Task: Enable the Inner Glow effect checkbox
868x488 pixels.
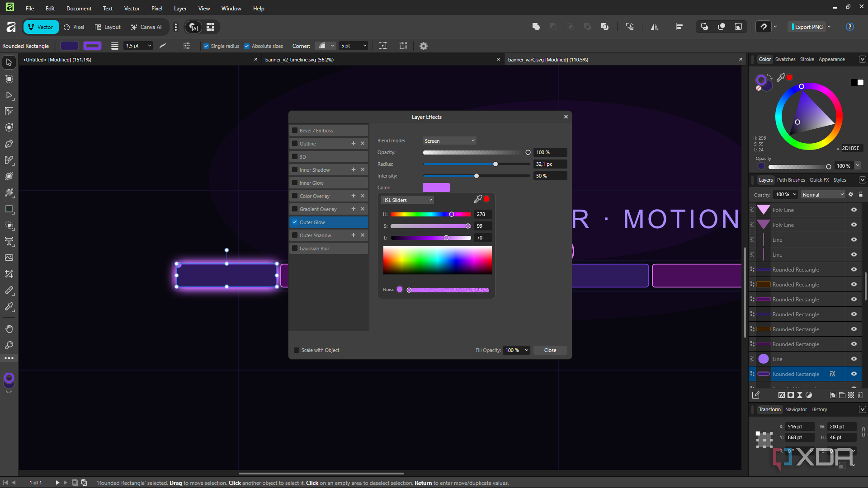Action: coord(295,183)
